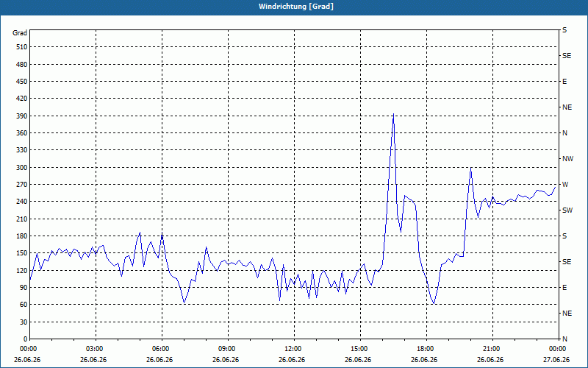The width and height of the screenshot is (588, 368).
Task: Click the 09:00 time label
Action: coord(226,349)
